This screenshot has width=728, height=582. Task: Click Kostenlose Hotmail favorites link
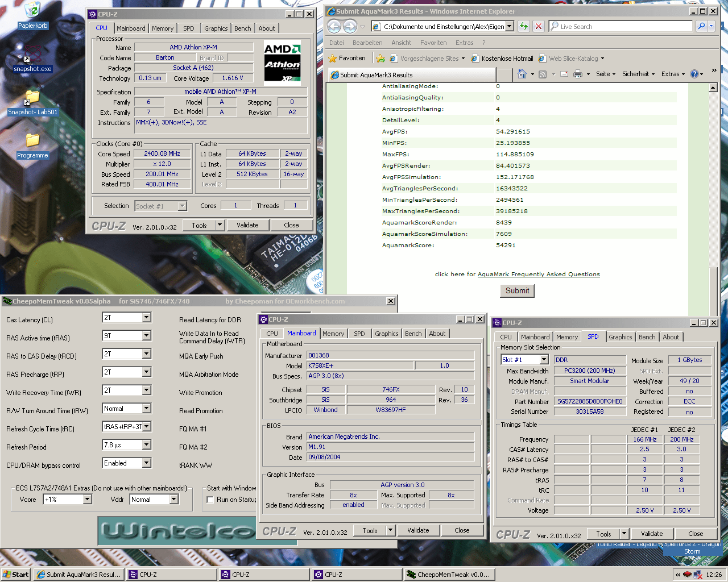click(x=502, y=58)
